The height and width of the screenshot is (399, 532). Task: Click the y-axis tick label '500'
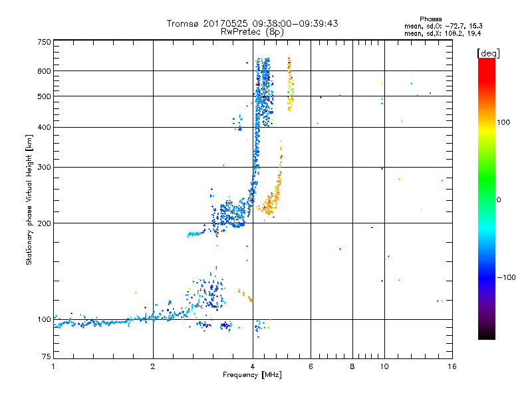45,96
